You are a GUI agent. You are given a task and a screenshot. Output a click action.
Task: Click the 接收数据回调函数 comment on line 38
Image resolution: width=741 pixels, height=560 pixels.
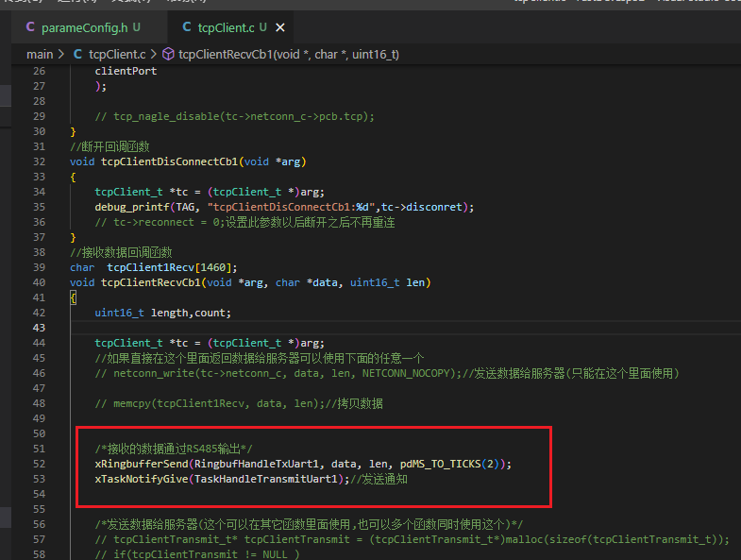(x=121, y=252)
